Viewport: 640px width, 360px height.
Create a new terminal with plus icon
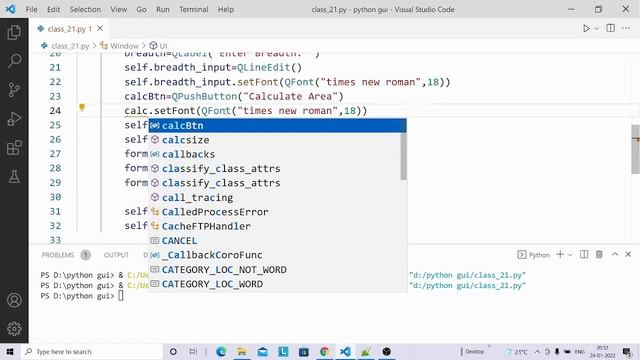tap(560, 254)
